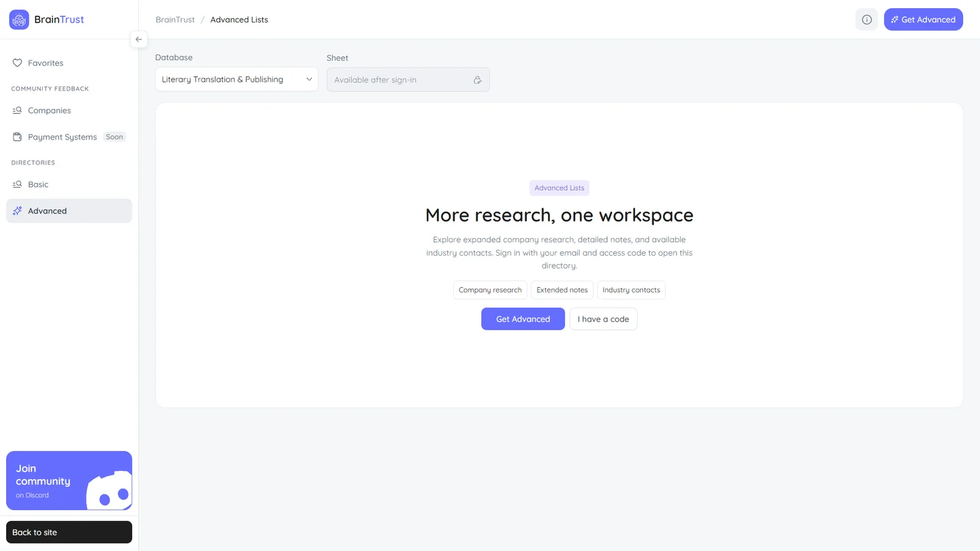
Task: Click the Sheet label
Action: pyautogui.click(x=338, y=58)
